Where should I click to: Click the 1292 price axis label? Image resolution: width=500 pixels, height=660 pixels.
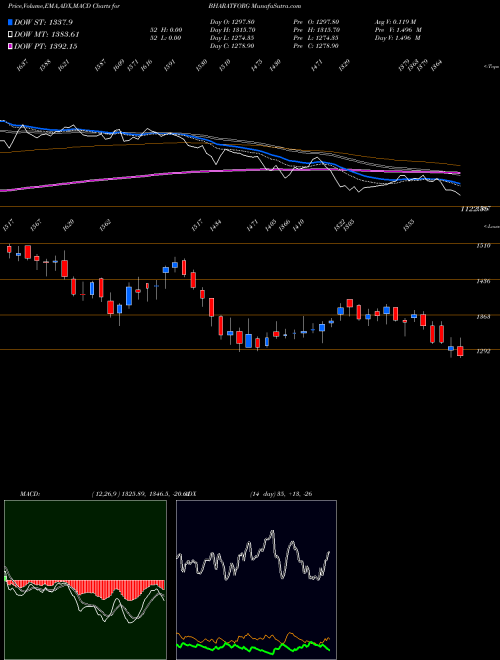(483, 351)
